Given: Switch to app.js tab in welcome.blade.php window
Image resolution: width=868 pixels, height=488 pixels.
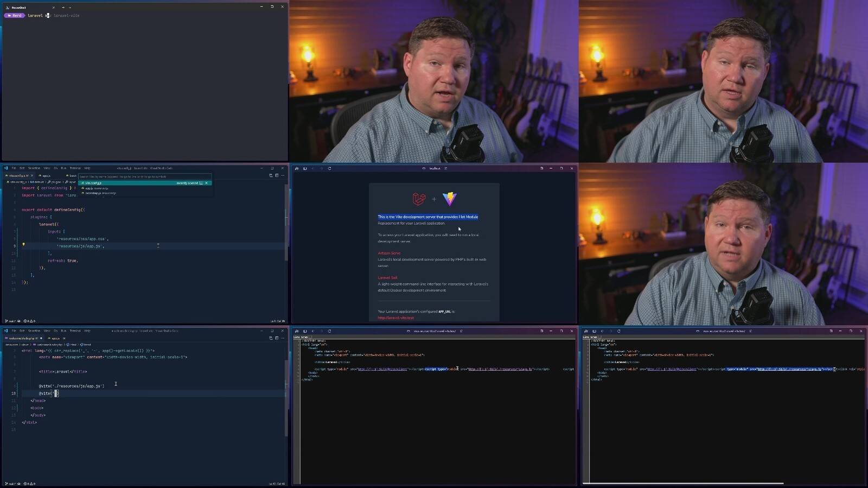Looking at the screenshot, I should pos(55,338).
